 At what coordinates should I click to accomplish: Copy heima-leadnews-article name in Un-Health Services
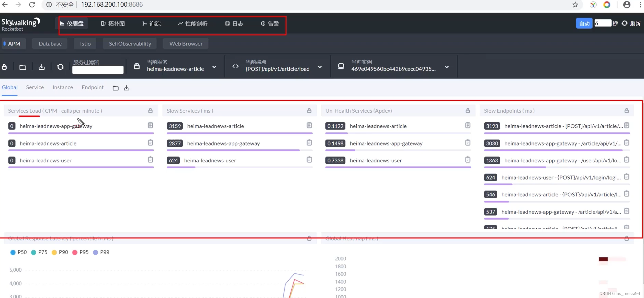click(x=468, y=125)
